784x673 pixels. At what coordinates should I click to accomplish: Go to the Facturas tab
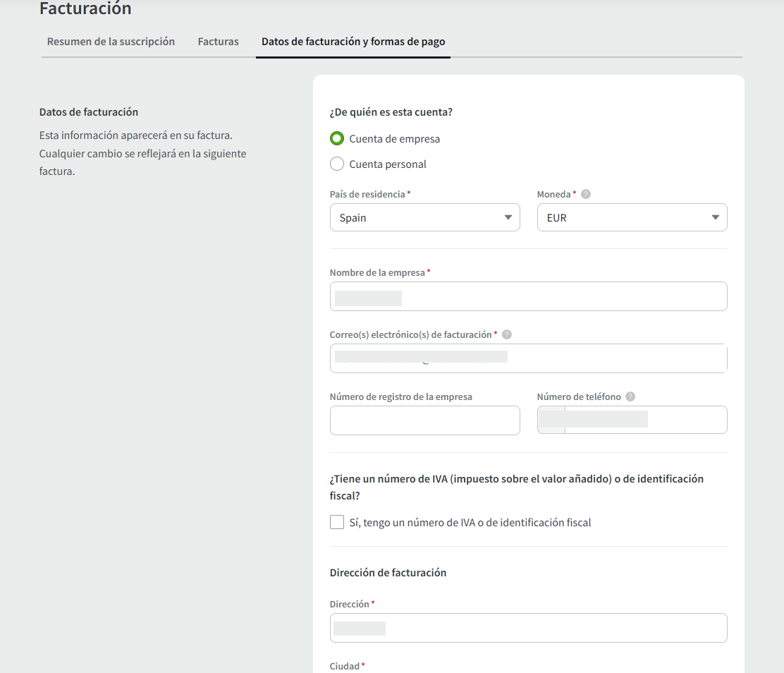pyautogui.click(x=218, y=42)
